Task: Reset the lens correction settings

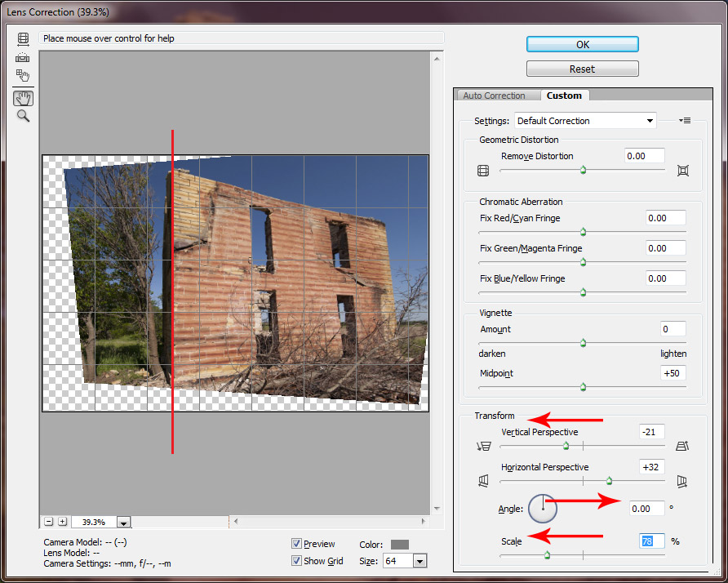Action: tap(582, 68)
